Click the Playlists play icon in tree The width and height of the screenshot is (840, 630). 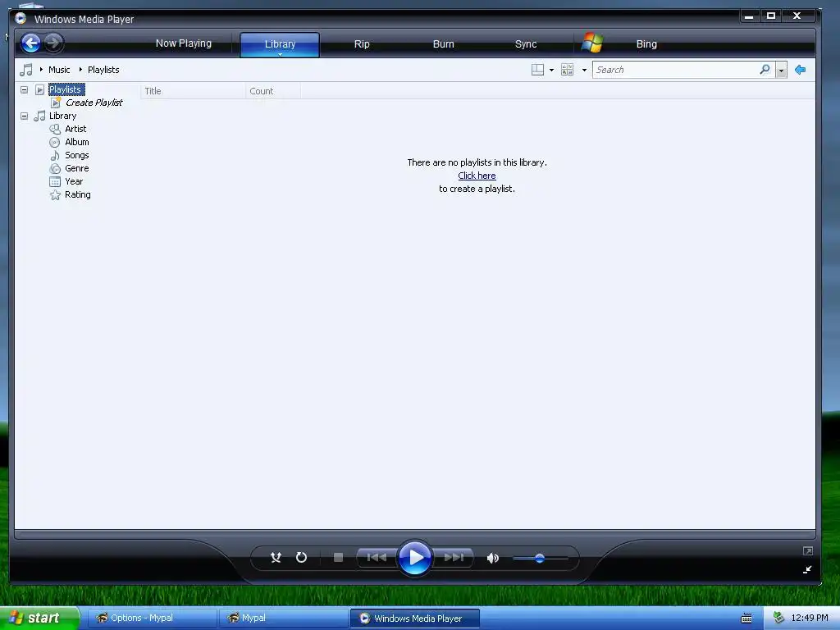39,89
